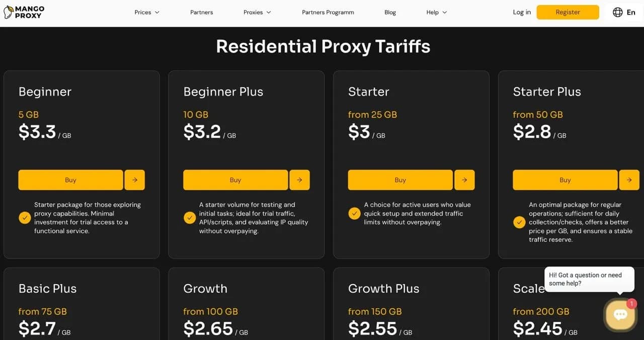This screenshot has width=644, height=340.
Task: Click the arrow icon beside Beginner's Buy button
Action: (x=134, y=180)
